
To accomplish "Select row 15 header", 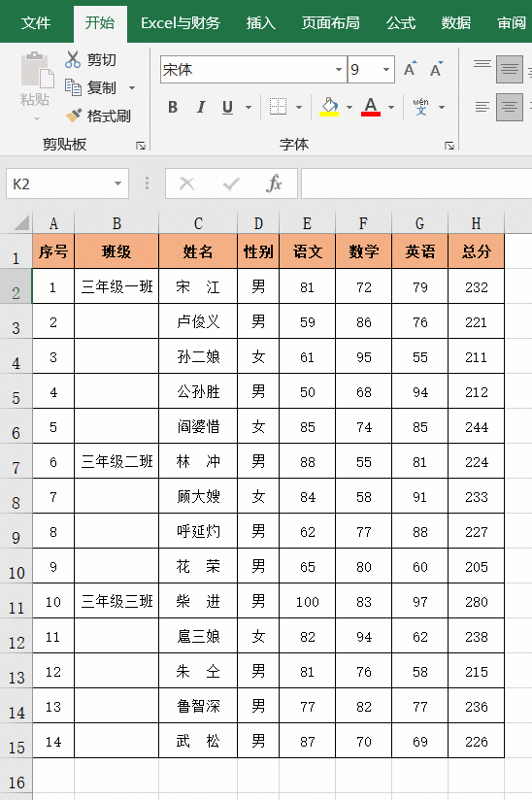I will pyautogui.click(x=16, y=742).
